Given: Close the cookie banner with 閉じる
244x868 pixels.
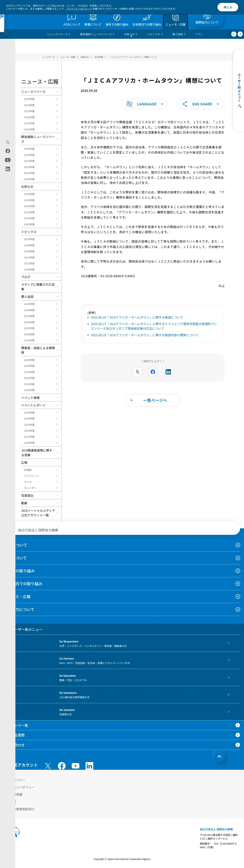Looking at the screenshot, I should [227, 7].
